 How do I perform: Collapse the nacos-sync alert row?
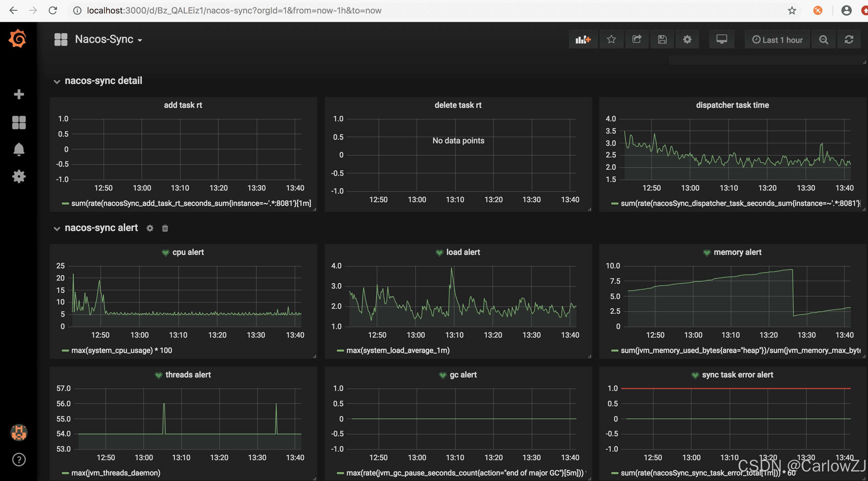tap(57, 229)
